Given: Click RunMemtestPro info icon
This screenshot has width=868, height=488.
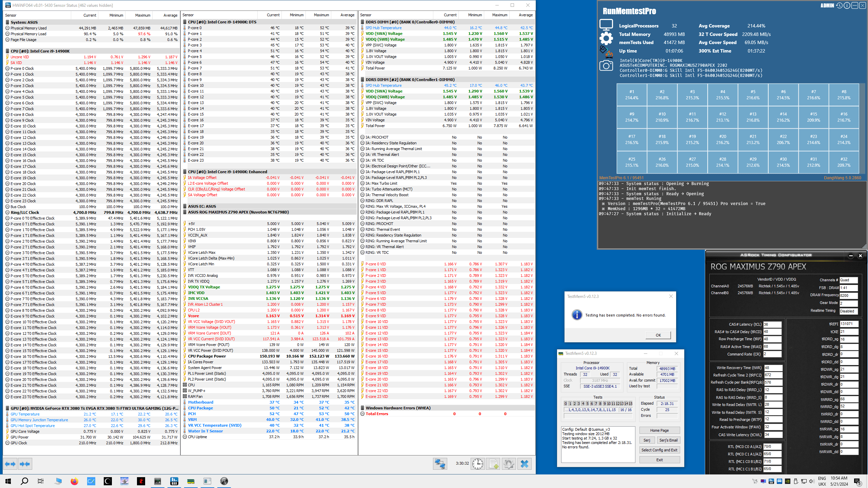Looking at the screenshot, I should pyautogui.click(x=847, y=5).
